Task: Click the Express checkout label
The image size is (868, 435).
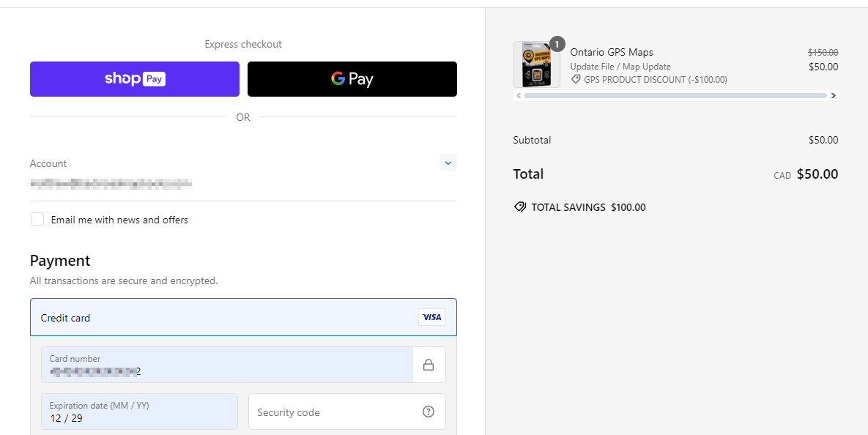Action: 243,44
